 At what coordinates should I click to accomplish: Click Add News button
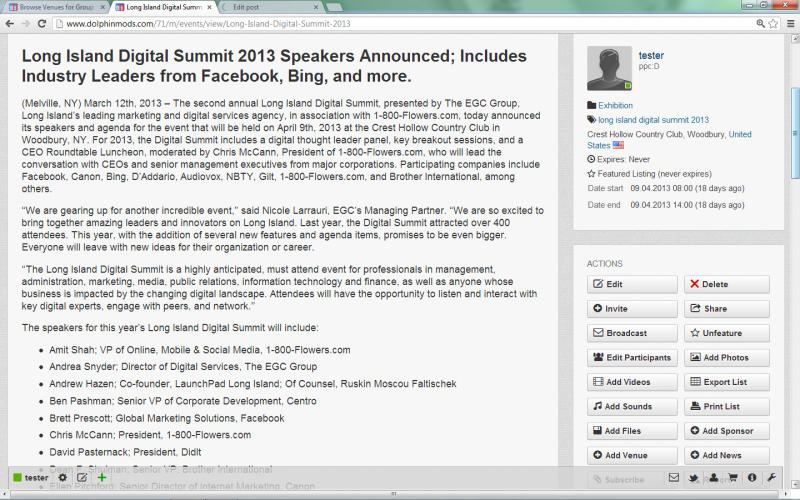[x=727, y=456]
